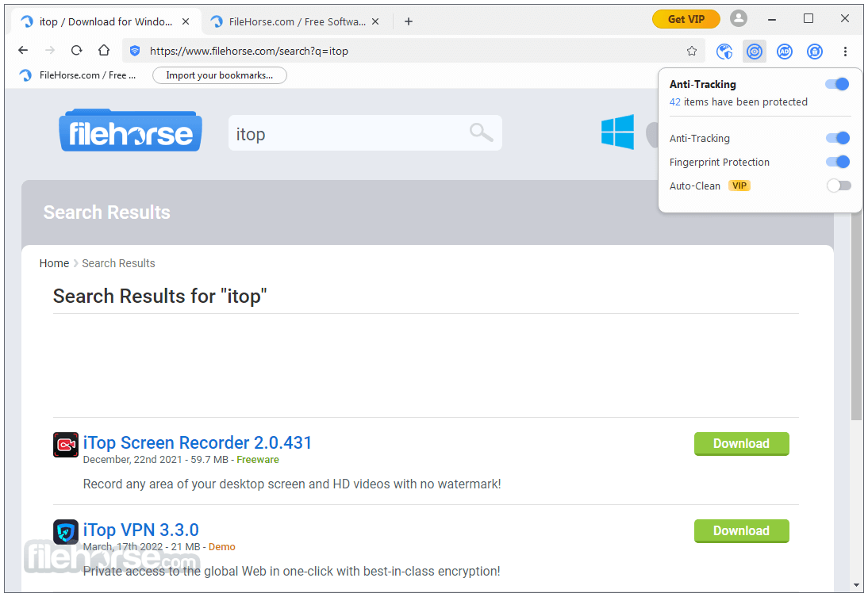Click the magnifier search icon in search box
Screen dimensions: 868x597
tap(481, 132)
